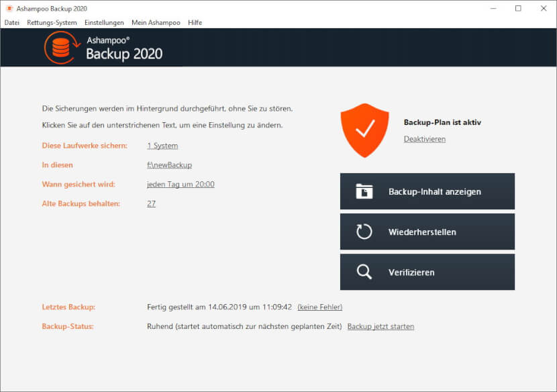
Task: Click the magnifying glass Verifizieren icon
Action: 364,272
